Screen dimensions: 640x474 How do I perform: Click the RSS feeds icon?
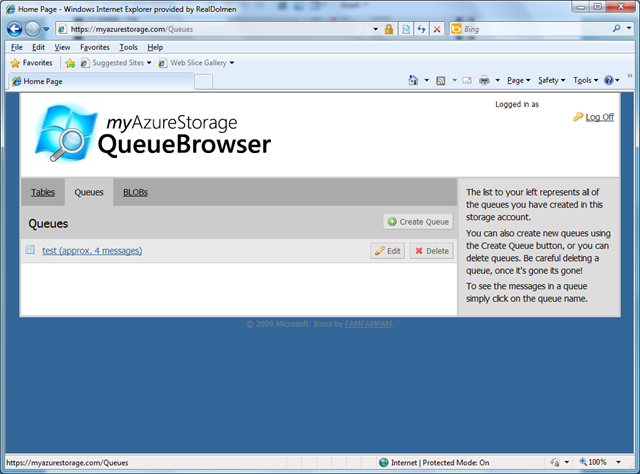tap(441, 80)
